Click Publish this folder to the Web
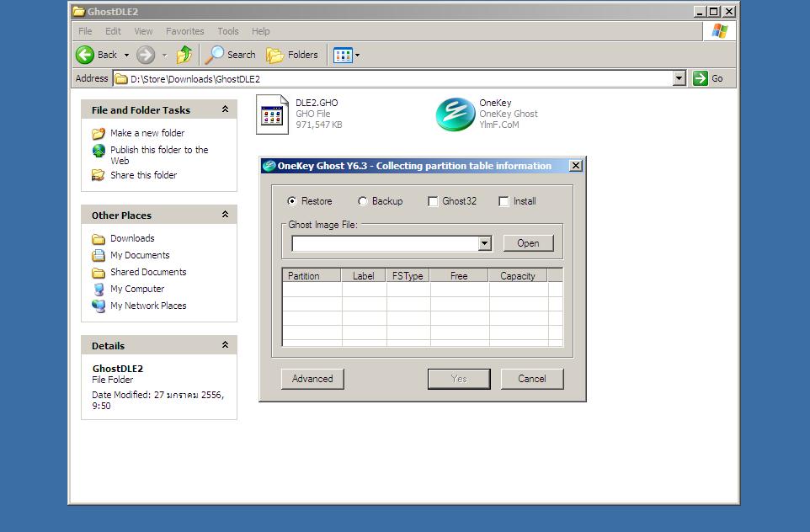The width and height of the screenshot is (810, 532). tap(159, 155)
